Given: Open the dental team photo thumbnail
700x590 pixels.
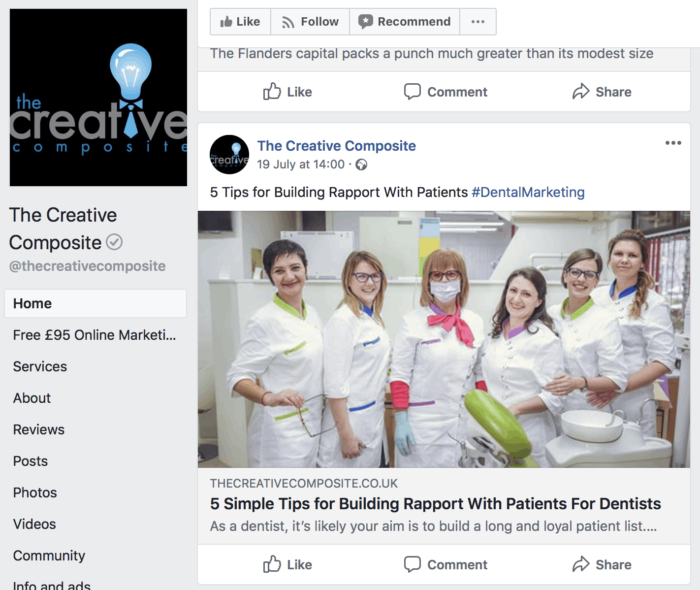Looking at the screenshot, I should click(444, 339).
